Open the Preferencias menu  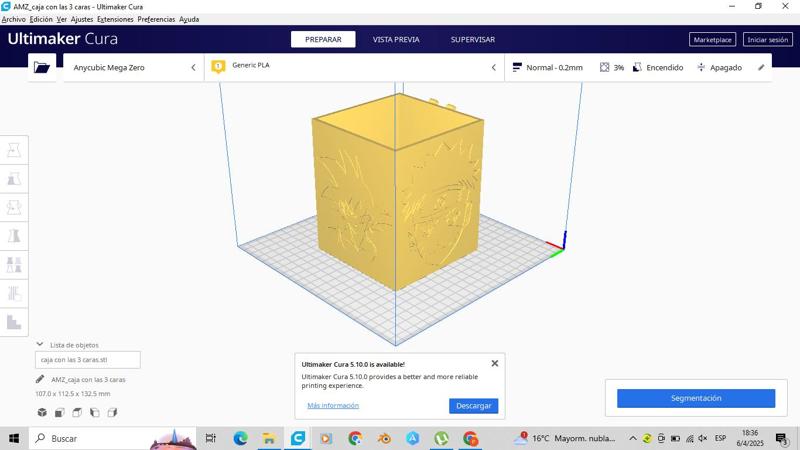coord(156,19)
